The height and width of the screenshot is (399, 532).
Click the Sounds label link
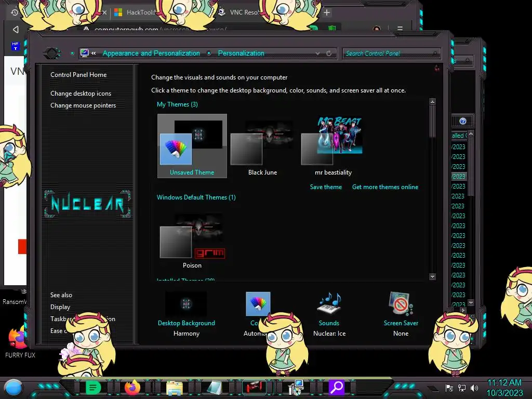point(329,323)
